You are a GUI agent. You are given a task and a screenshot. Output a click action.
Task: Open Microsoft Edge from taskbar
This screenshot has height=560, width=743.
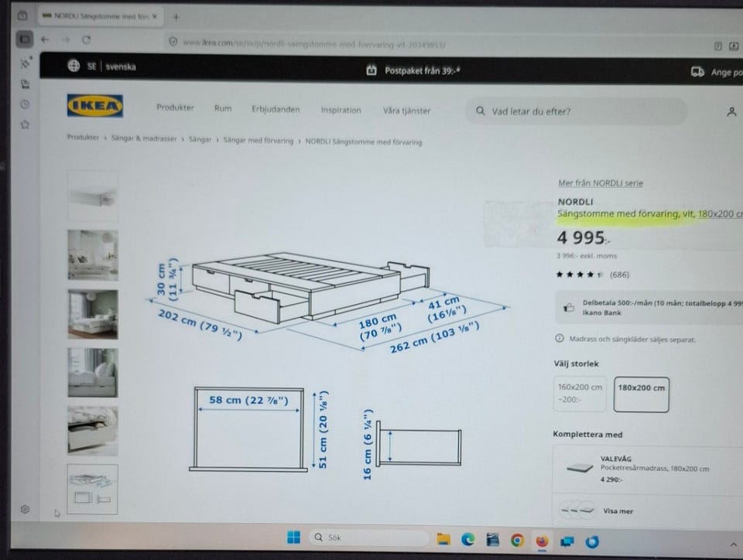click(468, 539)
